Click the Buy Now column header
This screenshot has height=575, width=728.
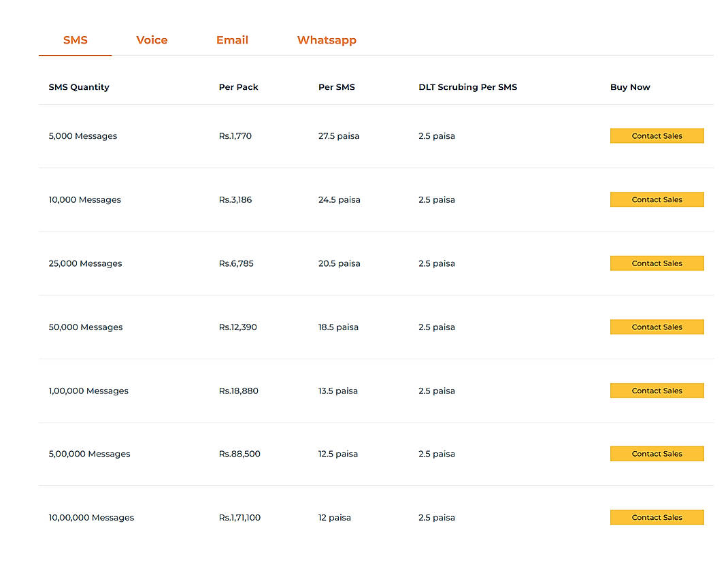point(630,87)
